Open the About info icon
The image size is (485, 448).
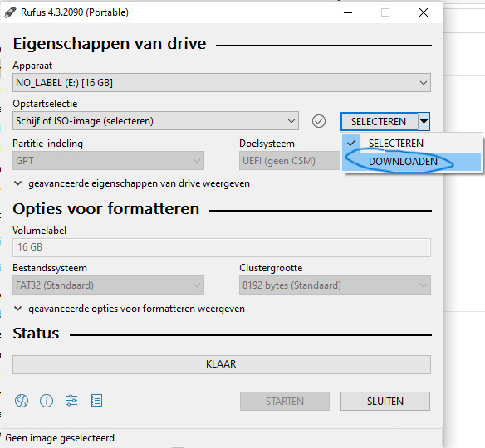pyautogui.click(x=47, y=401)
